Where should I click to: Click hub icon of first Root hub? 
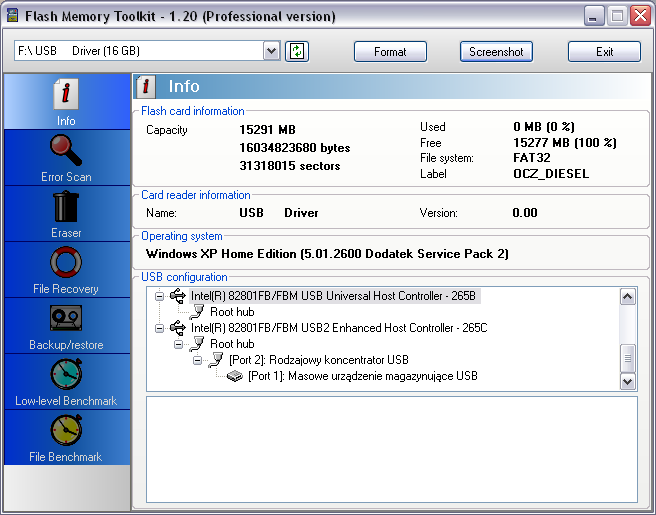pyautogui.click(x=197, y=312)
